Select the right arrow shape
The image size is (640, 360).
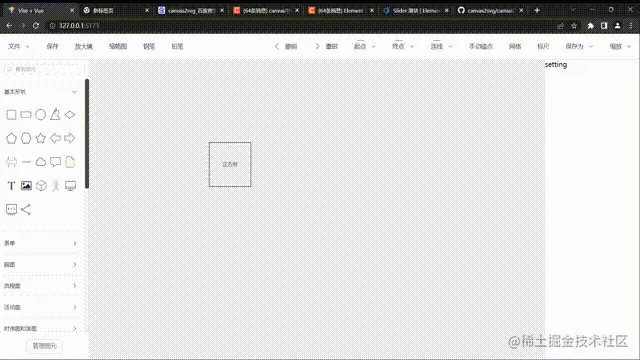click(x=70, y=138)
